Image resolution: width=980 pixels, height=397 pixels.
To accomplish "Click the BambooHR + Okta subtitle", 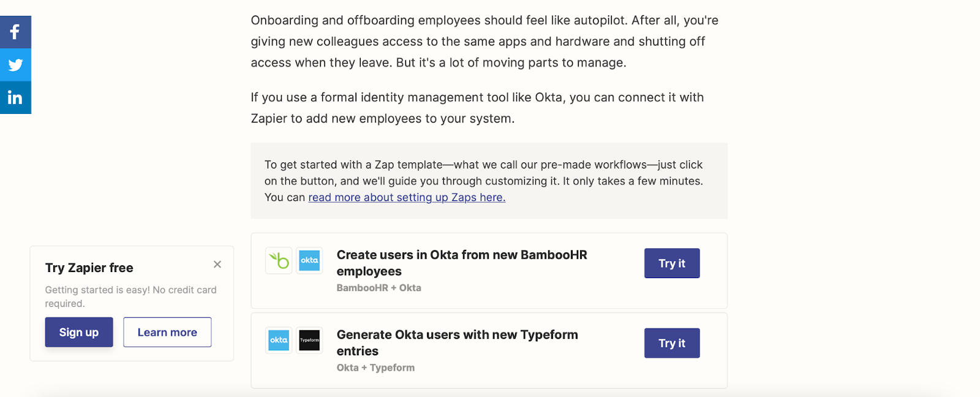I will click(x=379, y=288).
